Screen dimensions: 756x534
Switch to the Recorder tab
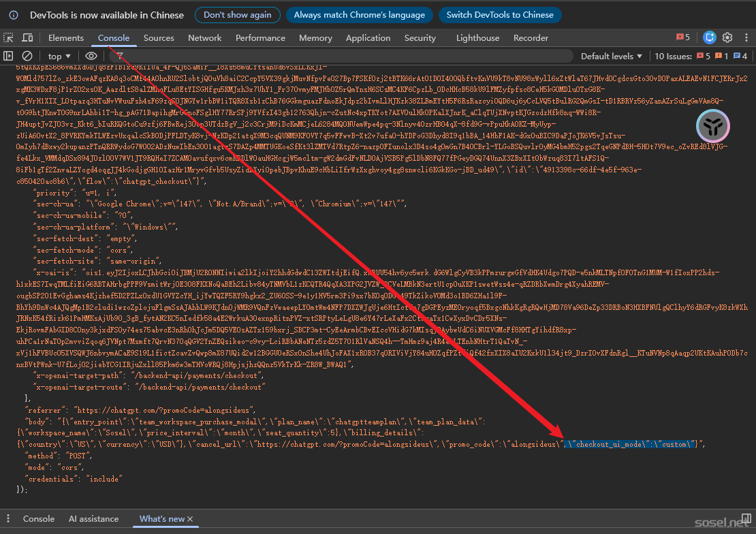(x=531, y=37)
